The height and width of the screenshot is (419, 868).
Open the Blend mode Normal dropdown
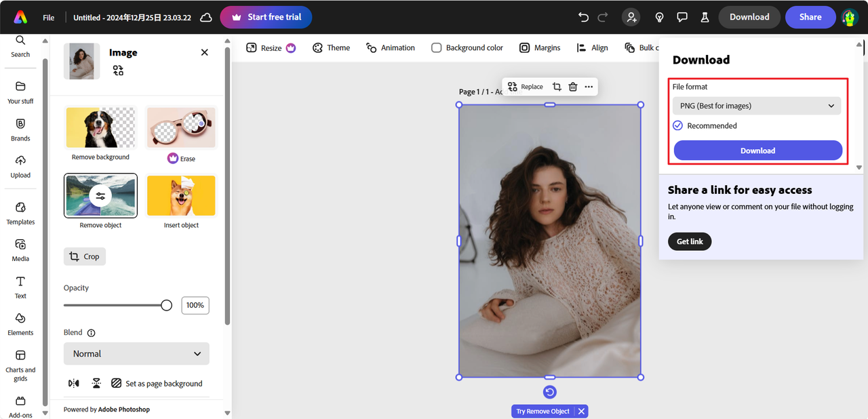point(136,353)
